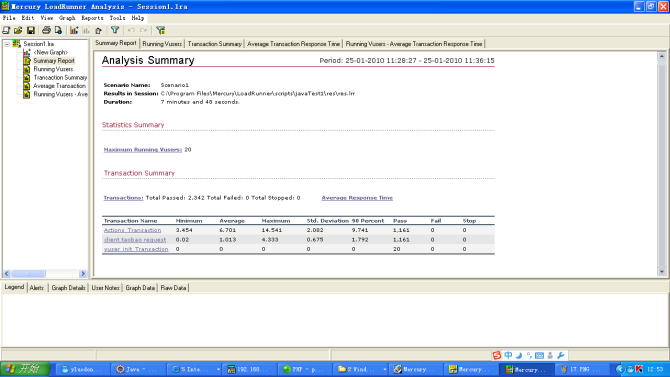Open the Raw Data tab
The image size is (670, 377).
173,288
